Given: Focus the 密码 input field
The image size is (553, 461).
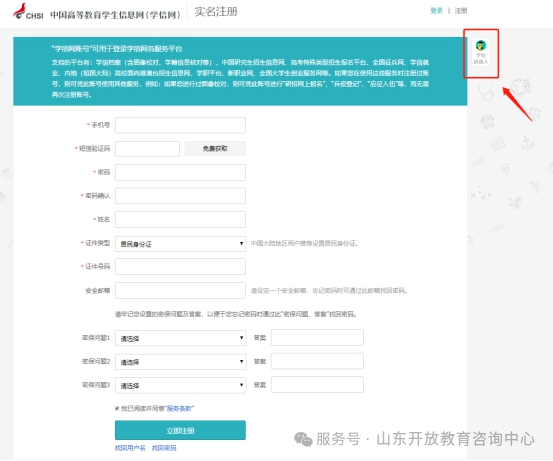Looking at the screenshot, I should coord(180,172).
